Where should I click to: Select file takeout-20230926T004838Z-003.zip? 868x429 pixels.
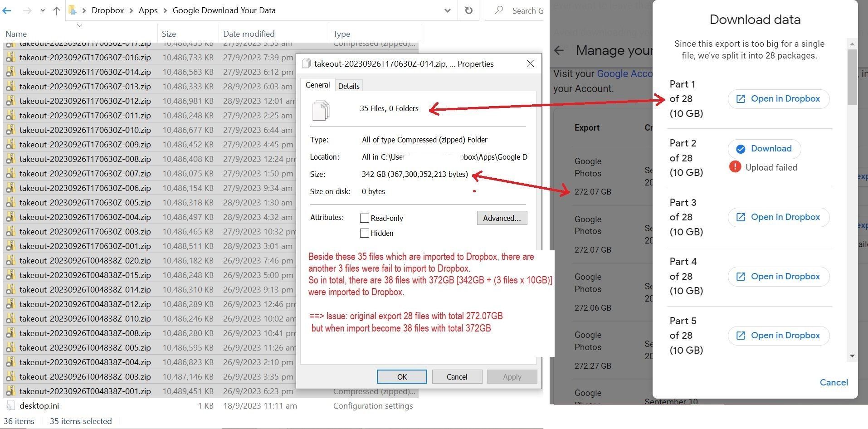coord(85,377)
